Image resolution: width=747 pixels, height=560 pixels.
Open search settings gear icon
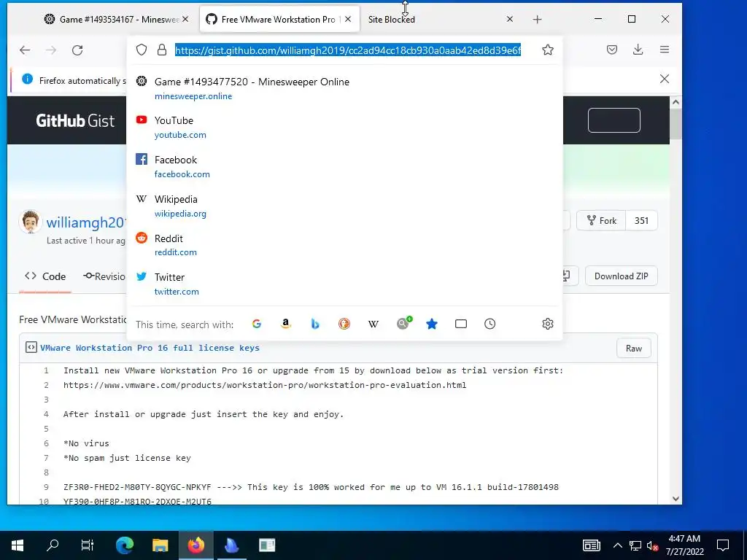pos(548,324)
